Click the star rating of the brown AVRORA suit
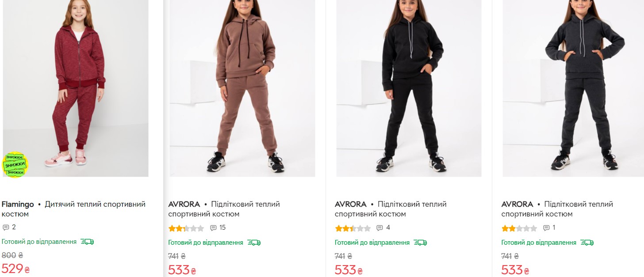The image size is (644, 277). 186,228
